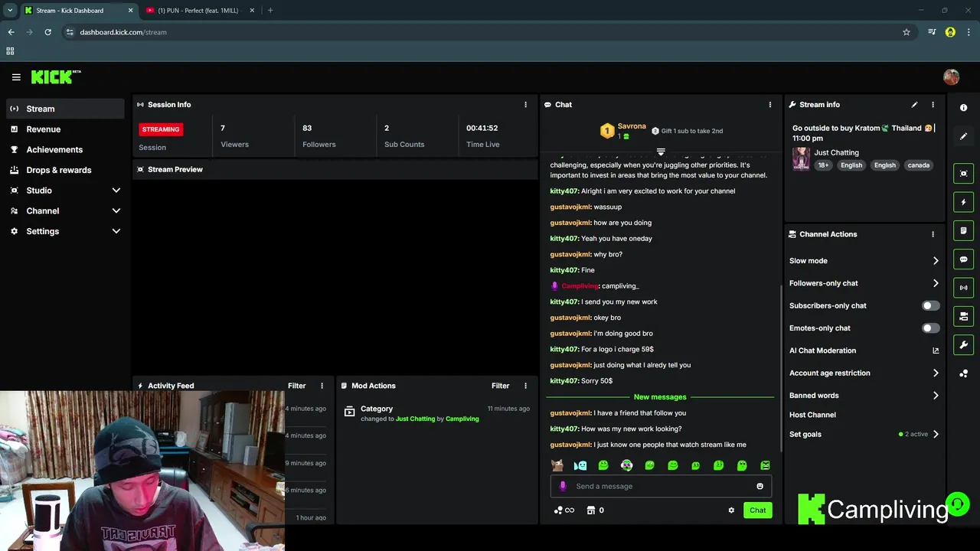This screenshot has height=551, width=980.
Task: Open the hamburger menu beside the Kick logo
Action: click(x=16, y=77)
